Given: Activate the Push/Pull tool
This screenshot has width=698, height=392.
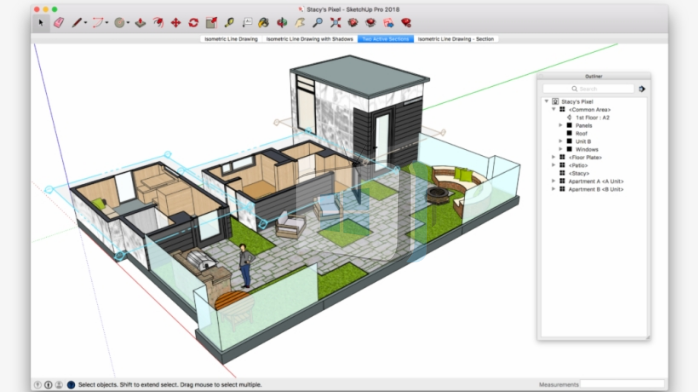Looking at the screenshot, I should click(140, 23).
